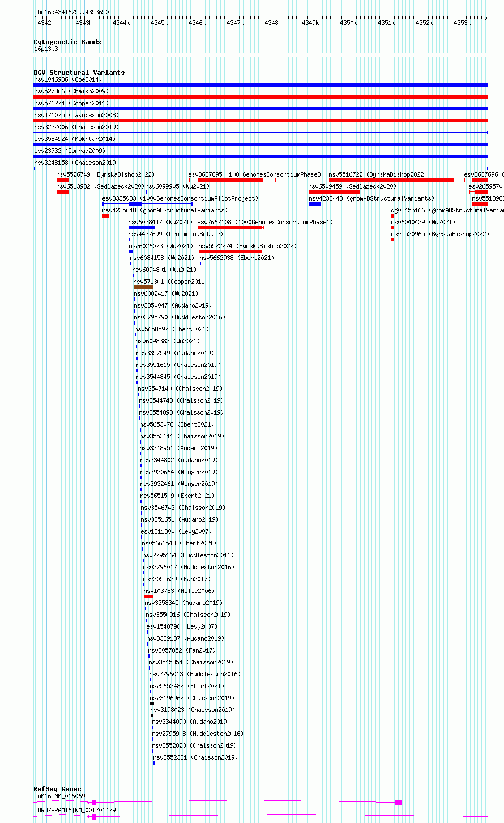Select nsv6099905 (Wu2021) label
Screen dimensions: 504x823
tap(177, 186)
